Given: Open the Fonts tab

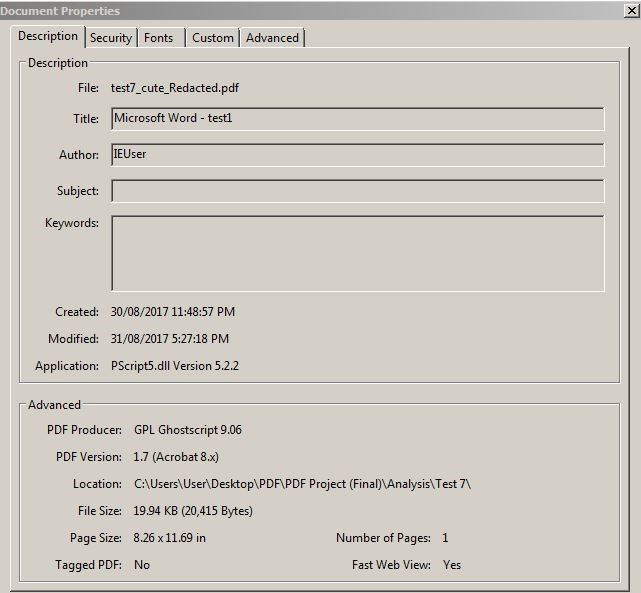Looking at the screenshot, I should coord(161,38).
